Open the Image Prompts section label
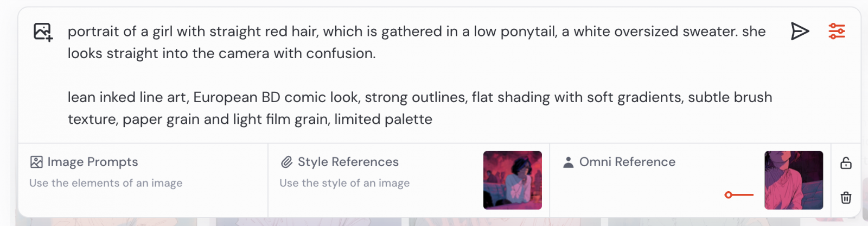868x226 pixels. (92, 162)
